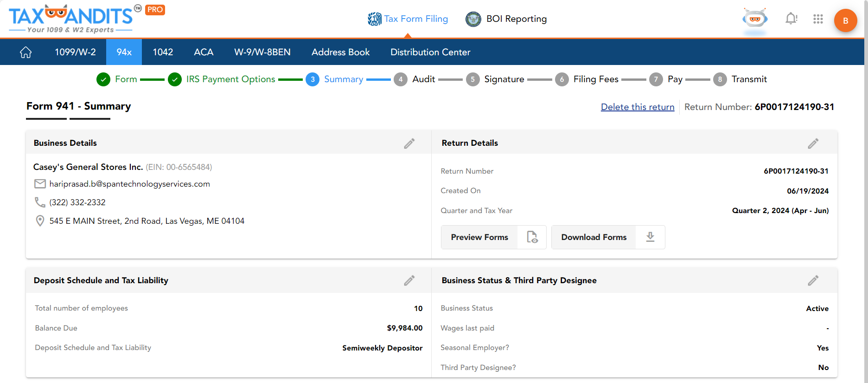Click Delete this return link
868x383 pixels.
[x=638, y=107]
